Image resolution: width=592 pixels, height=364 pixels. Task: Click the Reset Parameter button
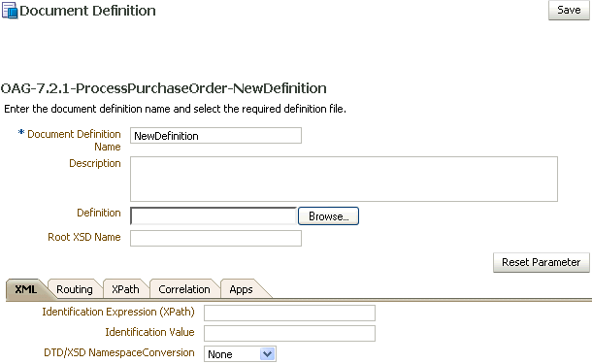click(x=541, y=262)
